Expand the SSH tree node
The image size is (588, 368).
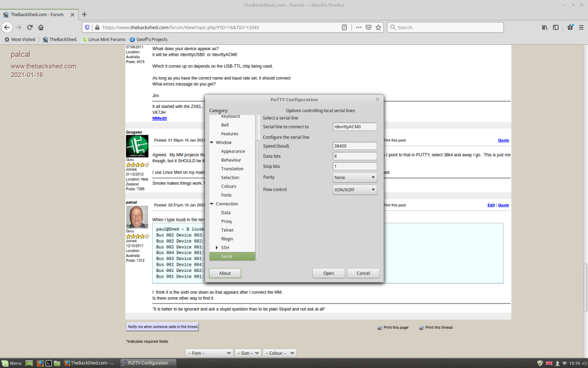pyautogui.click(x=216, y=247)
